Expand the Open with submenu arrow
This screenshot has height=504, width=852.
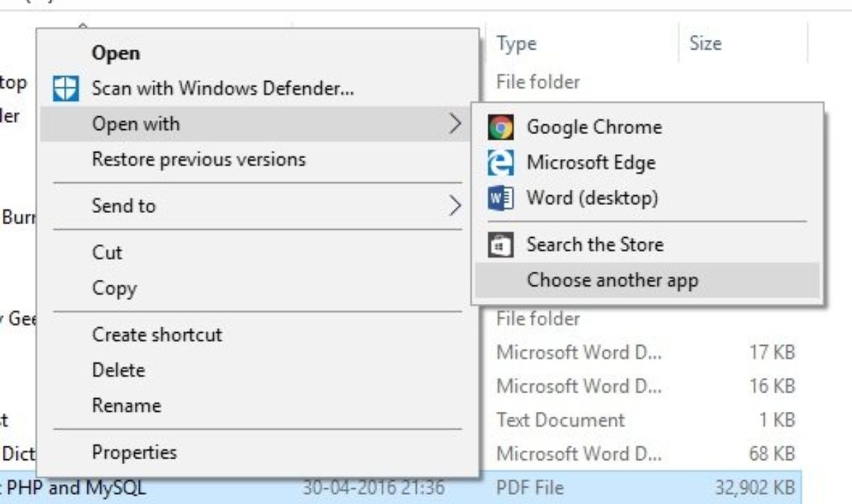tap(455, 124)
